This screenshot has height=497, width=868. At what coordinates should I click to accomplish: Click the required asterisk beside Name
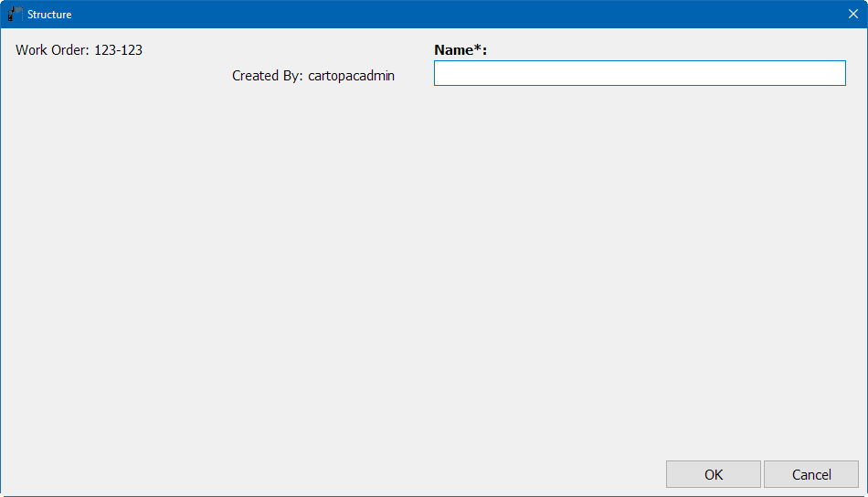(x=477, y=49)
